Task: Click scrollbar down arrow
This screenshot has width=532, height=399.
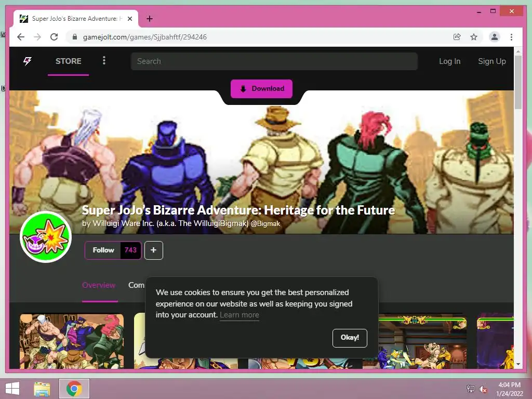Action: 518,364
